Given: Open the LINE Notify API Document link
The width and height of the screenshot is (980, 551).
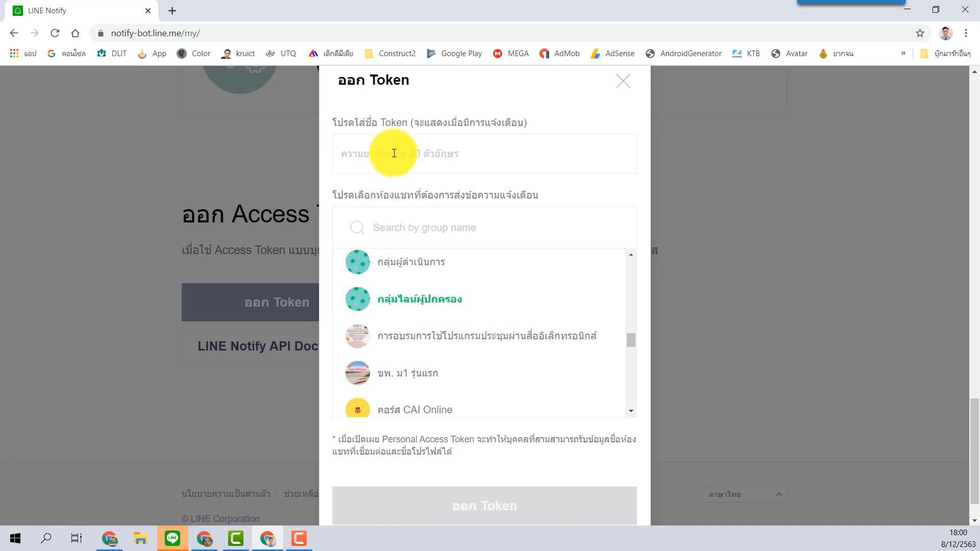Looking at the screenshot, I should pos(251,346).
